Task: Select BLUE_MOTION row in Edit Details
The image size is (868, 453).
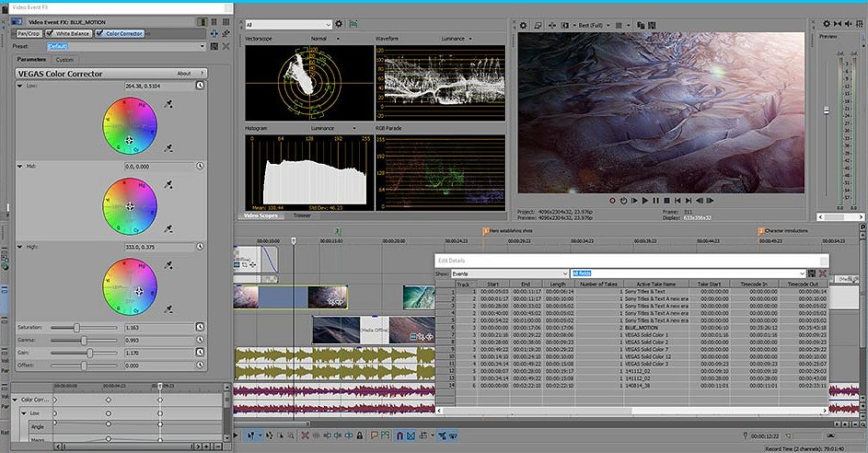Action: pyautogui.click(x=641, y=327)
